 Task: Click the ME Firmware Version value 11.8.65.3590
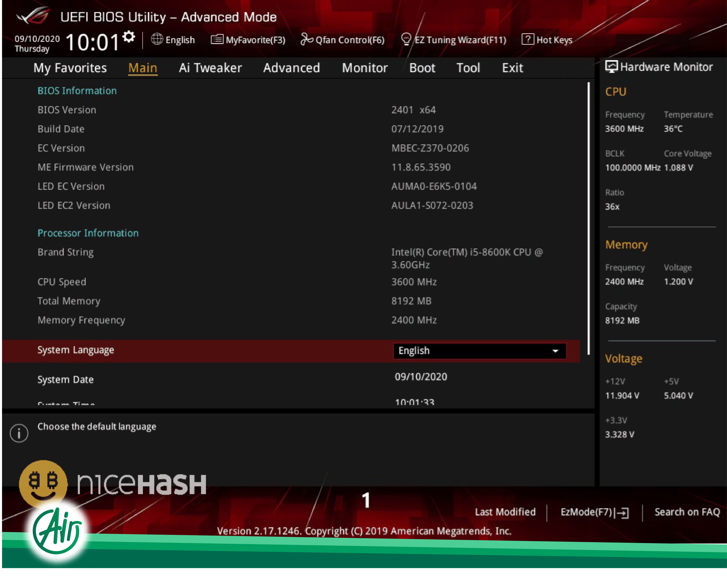pyautogui.click(x=421, y=167)
